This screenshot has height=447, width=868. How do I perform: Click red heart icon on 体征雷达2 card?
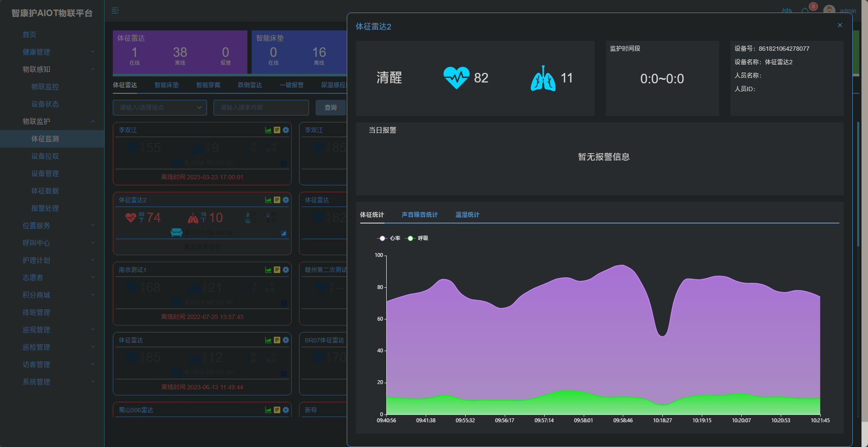(131, 217)
